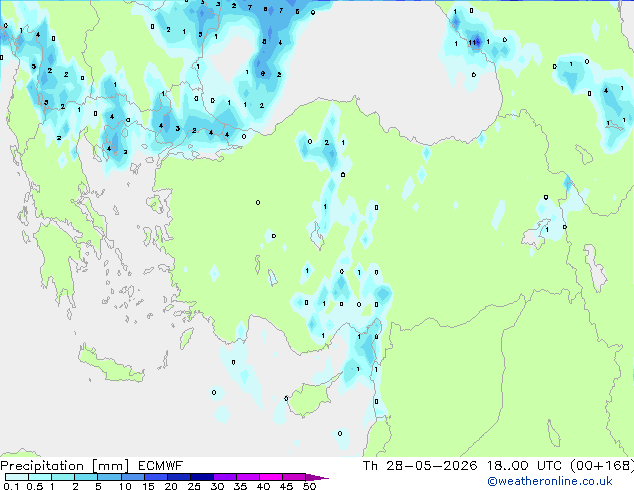Click the '18..00 UTC' time text
This screenshot has width=634, height=490.
coord(524,466)
